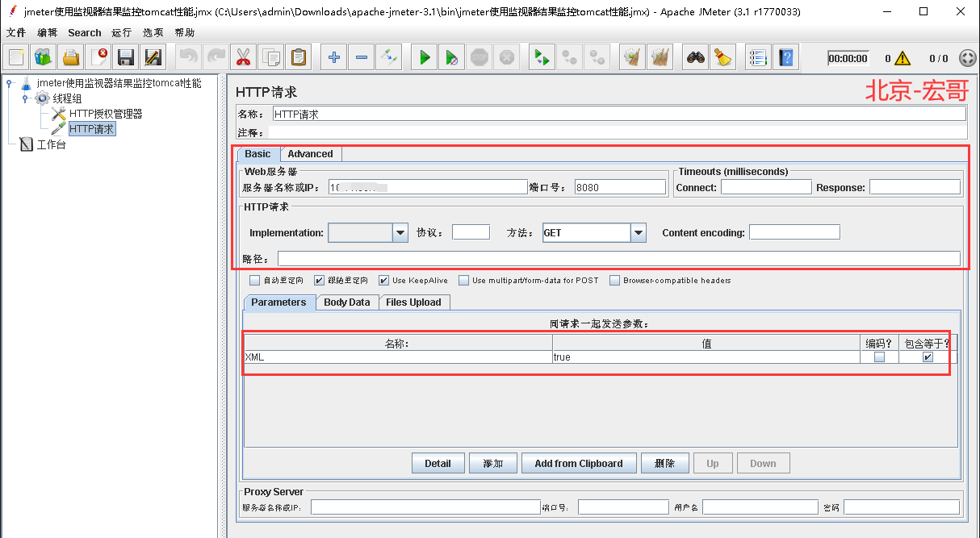
Task: Open the 文件 menu
Action: (16, 32)
